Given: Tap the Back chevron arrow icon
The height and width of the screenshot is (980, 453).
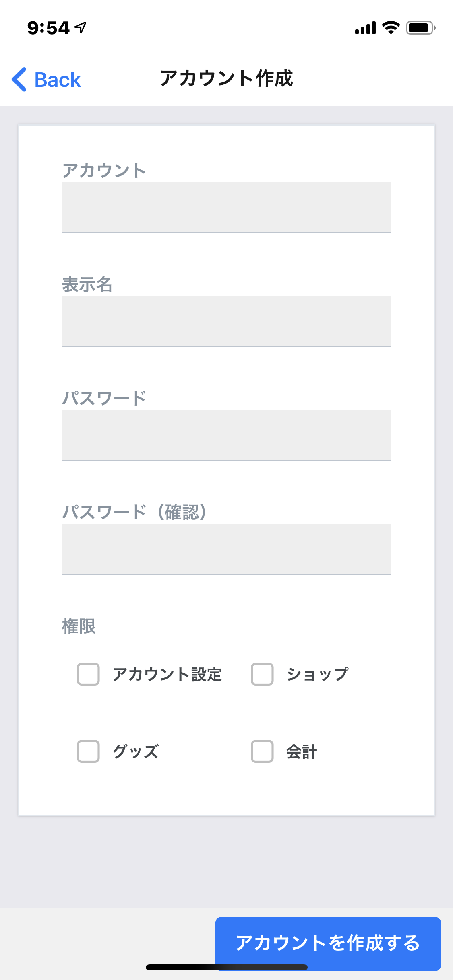Looking at the screenshot, I should 19,79.
